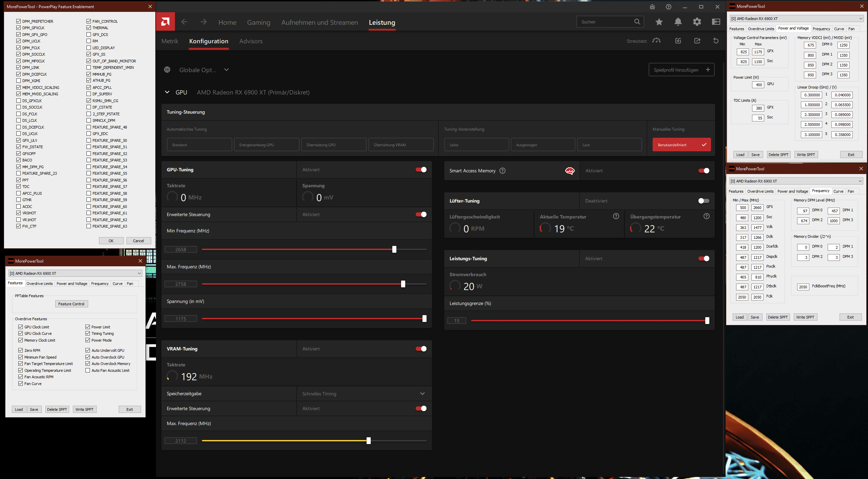The image size is (868, 479).
Task: Toggle the sidebar panel icon
Action: (716, 22)
